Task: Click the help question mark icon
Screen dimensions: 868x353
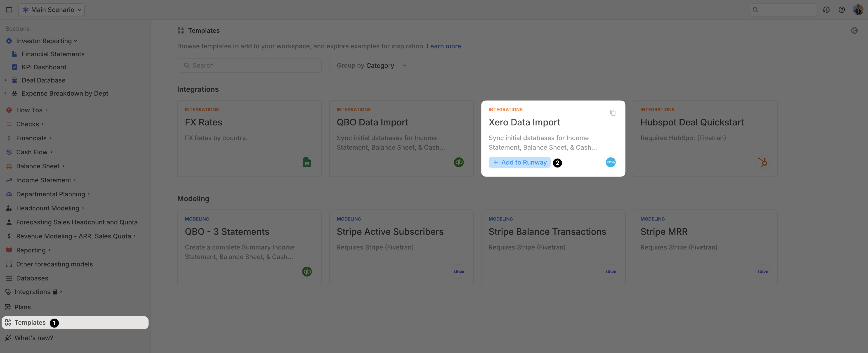Action: [842, 10]
